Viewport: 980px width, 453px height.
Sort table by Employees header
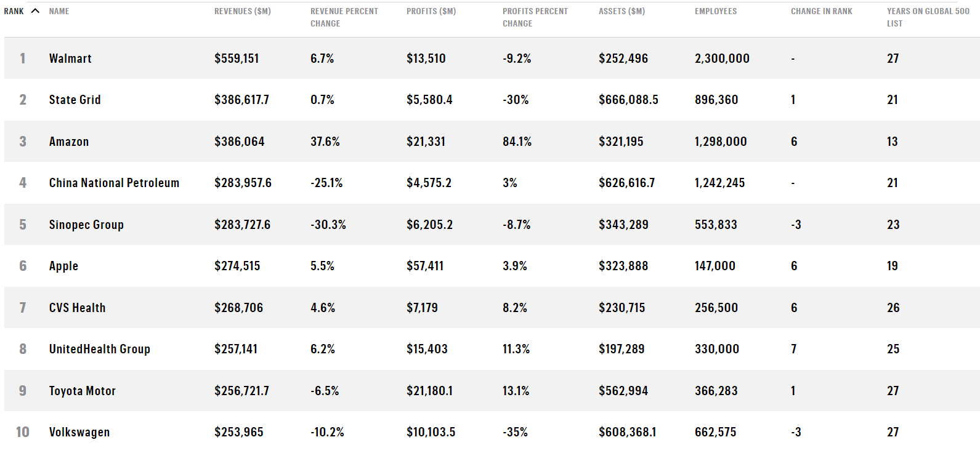(715, 11)
